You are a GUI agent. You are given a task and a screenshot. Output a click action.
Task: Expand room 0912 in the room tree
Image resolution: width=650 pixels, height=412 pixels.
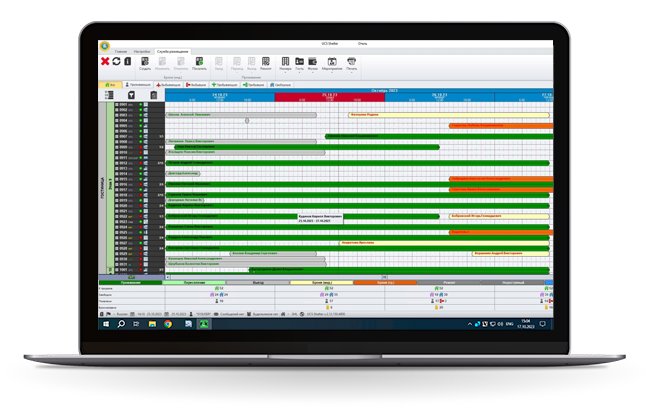click(x=117, y=163)
